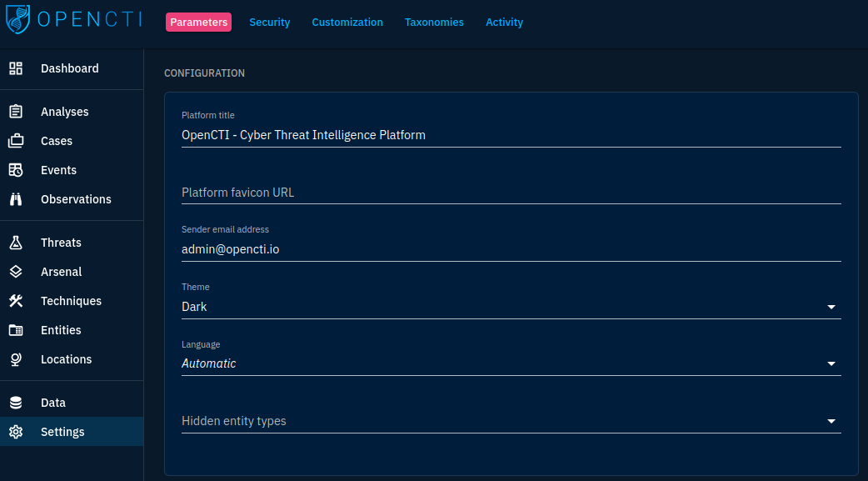This screenshot has width=868, height=481.
Task: Open Data using the database icon
Action: pos(15,402)
